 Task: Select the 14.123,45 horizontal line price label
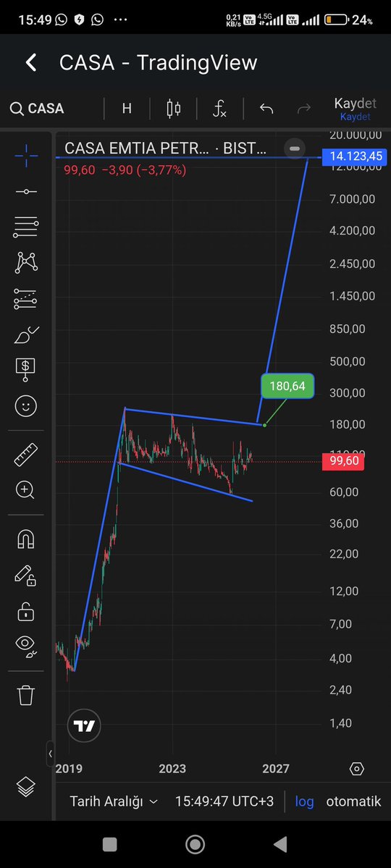click(356, 156)
